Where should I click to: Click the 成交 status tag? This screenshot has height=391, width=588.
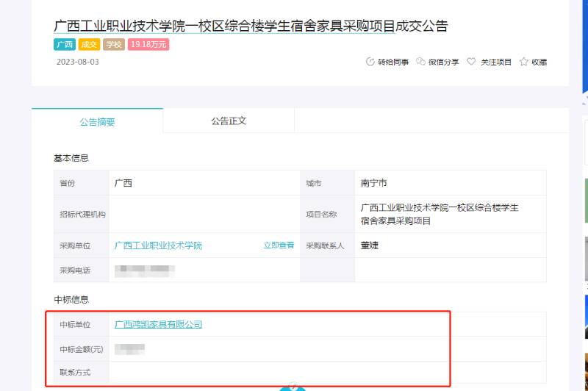[89, 44]
